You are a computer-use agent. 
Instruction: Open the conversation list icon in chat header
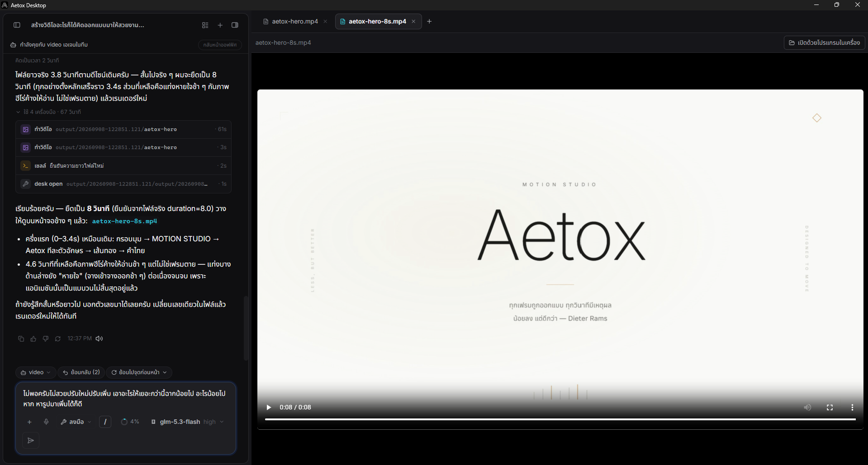(205, 25)
